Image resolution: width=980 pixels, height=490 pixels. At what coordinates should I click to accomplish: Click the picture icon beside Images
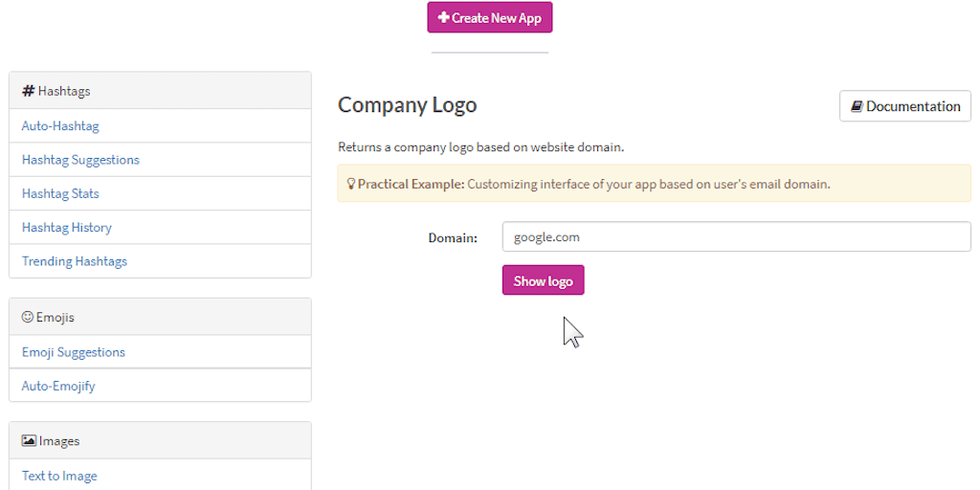coord(29,441)
